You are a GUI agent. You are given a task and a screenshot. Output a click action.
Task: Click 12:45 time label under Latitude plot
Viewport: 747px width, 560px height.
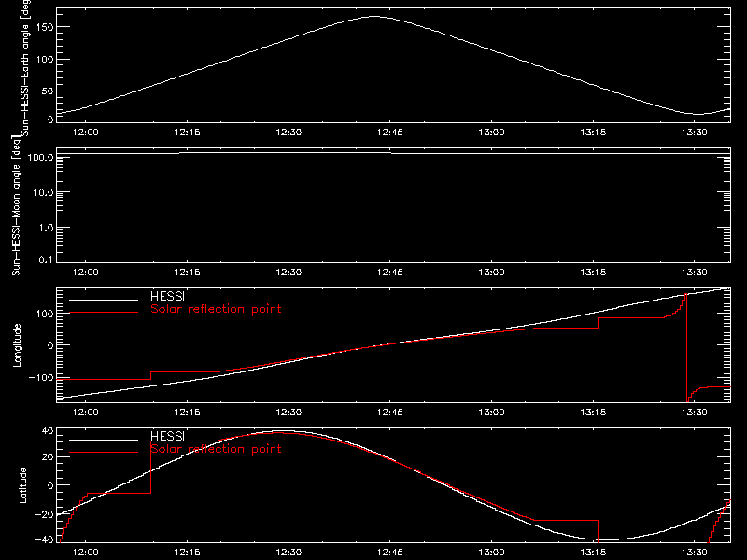click(x=390, y=553)
